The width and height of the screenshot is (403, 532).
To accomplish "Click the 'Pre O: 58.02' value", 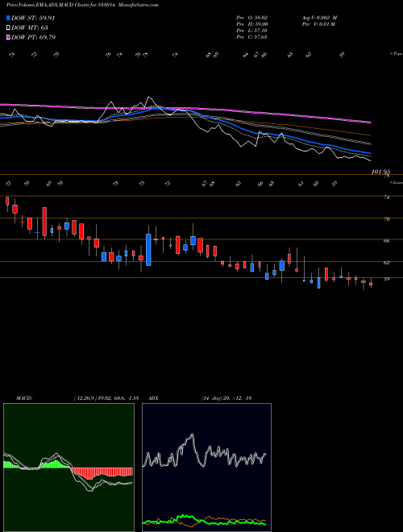I will point(252,17).
